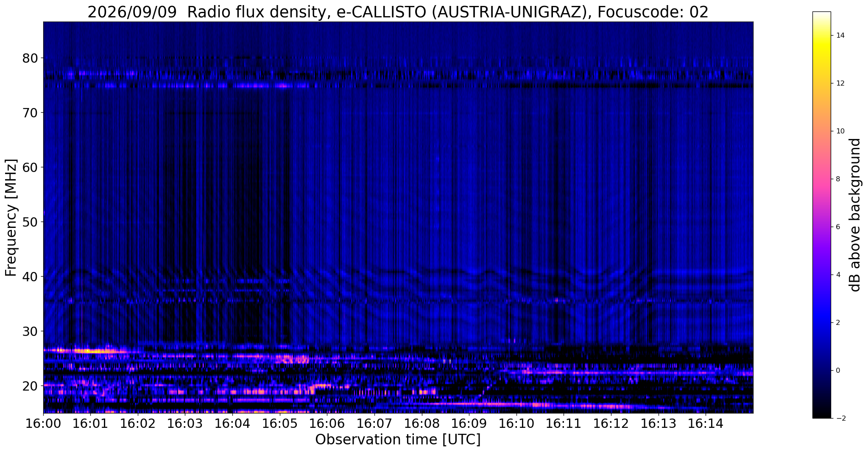Click the bright yellow burst near 16:01
The width and height of the screenshot is (868, 452).
pyautogui.click(x=93, y=351)
